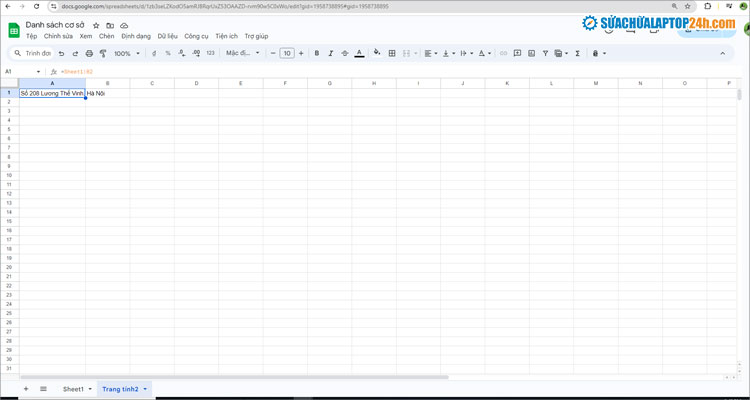Open cell borders menu
The height and width of the screenshot is (400, 750).
coord(392,54)
